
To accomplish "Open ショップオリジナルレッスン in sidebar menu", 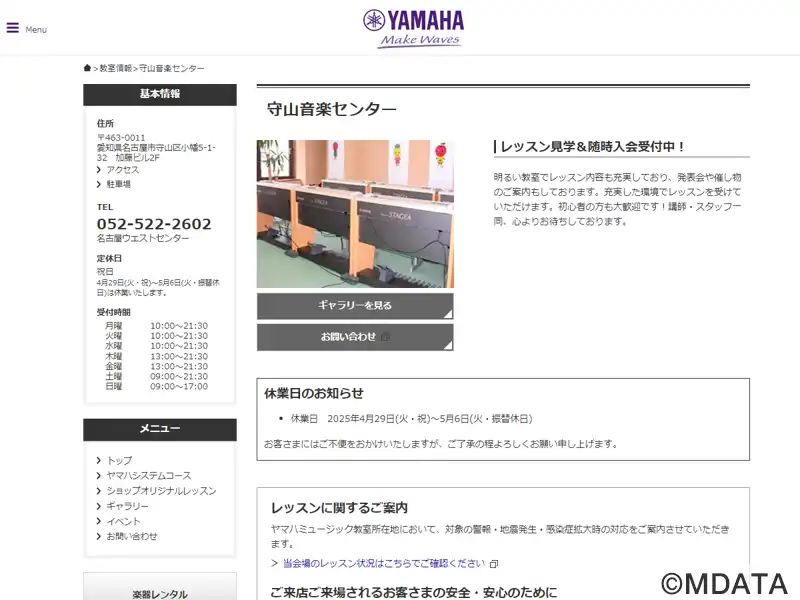I will click(x=161, y=491).
